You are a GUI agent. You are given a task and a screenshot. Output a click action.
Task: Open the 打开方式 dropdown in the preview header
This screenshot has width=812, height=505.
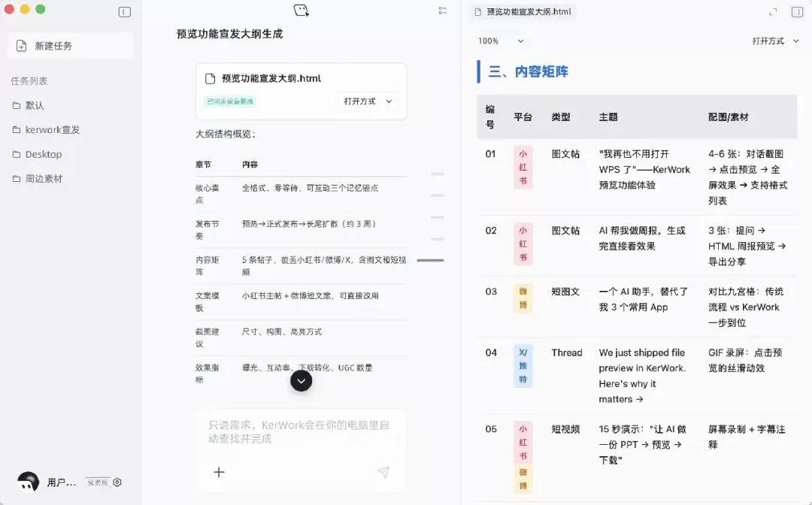click(775, 41)
